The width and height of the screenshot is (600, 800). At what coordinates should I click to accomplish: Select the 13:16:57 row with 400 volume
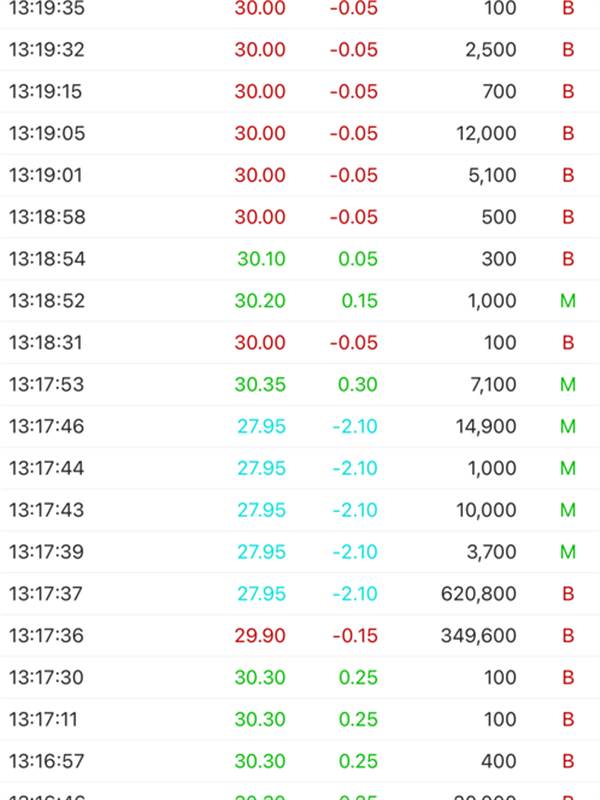tap(300, 761)
